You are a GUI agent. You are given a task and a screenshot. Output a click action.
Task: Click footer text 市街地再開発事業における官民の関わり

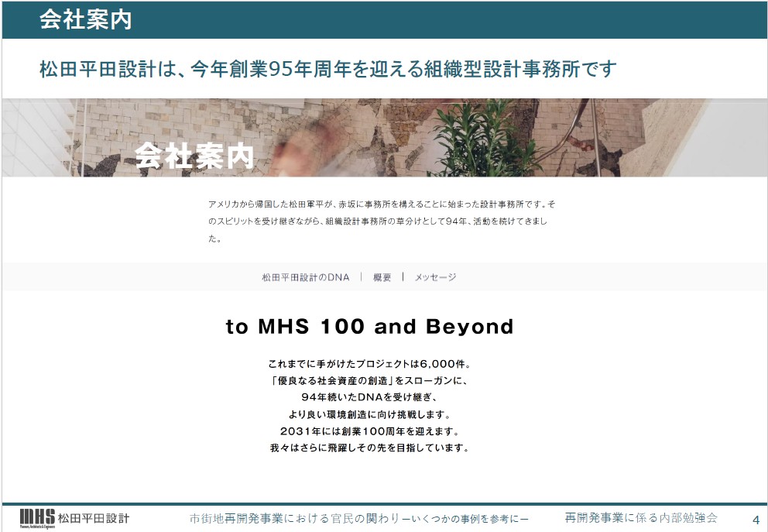(359, 518)
